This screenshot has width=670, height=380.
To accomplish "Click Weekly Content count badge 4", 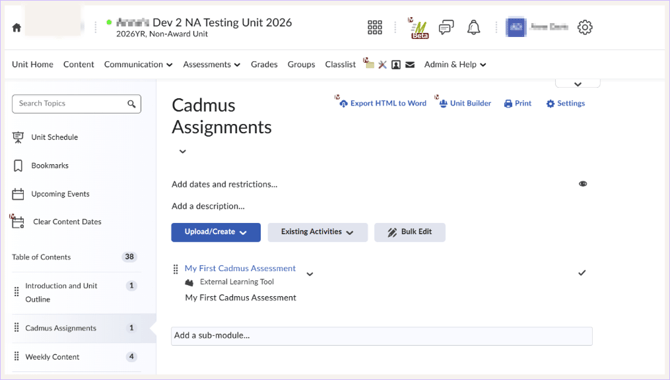I will (x=132, y=356).
